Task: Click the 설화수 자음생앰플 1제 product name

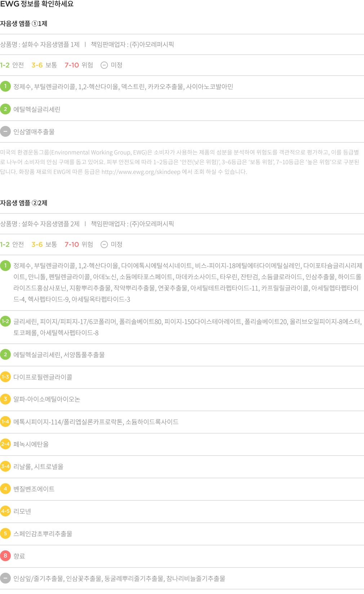Action: tap(50, 44)
